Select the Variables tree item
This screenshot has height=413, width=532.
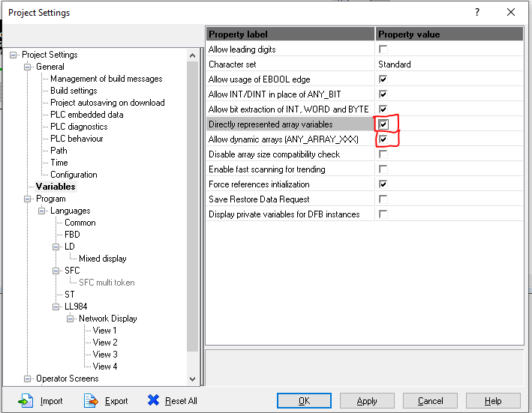pos(56,187)
